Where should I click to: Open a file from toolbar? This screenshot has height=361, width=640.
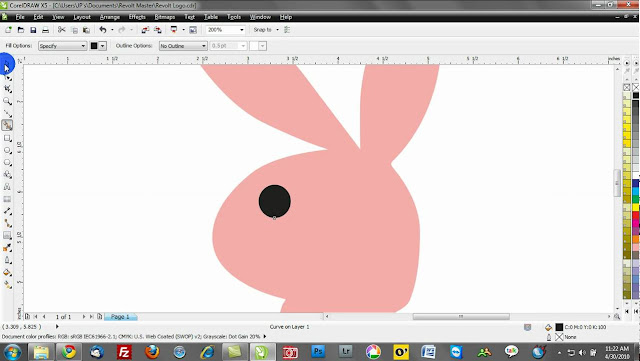pos(21,30)
